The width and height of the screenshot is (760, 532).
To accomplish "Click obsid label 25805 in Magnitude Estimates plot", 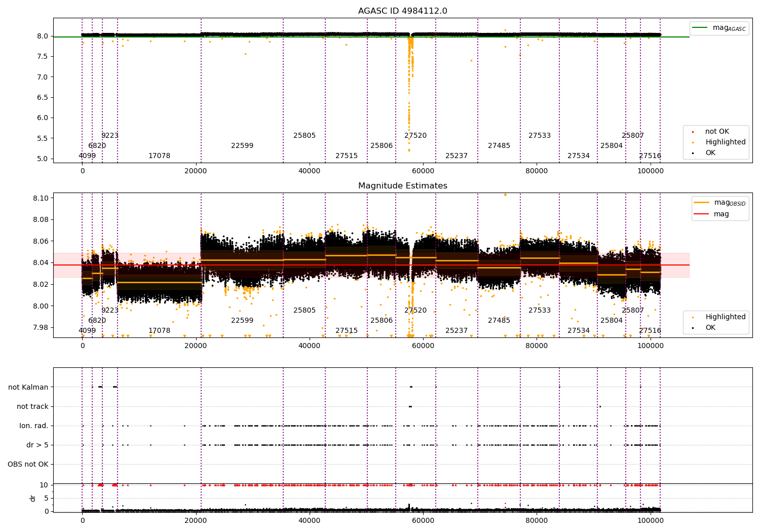I will pyautogui.click(x=305, y=311).
